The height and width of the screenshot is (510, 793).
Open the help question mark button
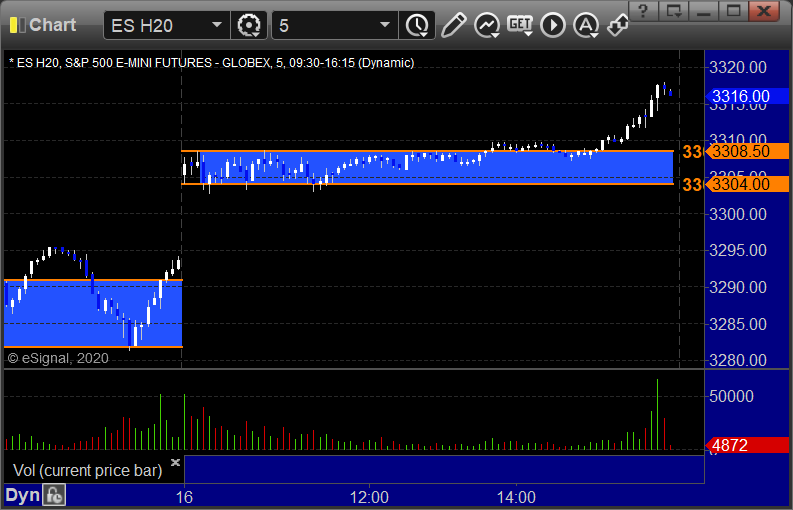click(643, 11)
